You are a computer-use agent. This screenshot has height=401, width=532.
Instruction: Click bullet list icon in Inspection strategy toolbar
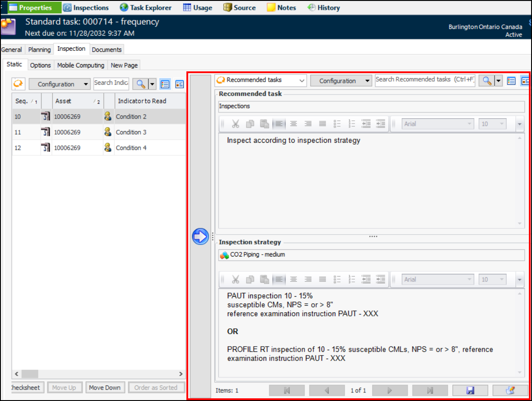tap(337, 280)
